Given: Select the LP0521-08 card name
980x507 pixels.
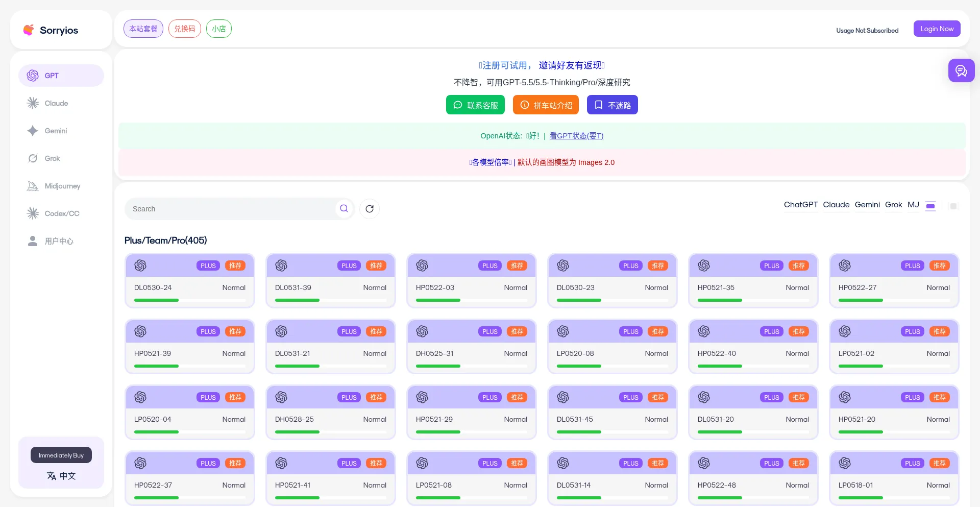Looking at the screenshot, I should point(434,485).
